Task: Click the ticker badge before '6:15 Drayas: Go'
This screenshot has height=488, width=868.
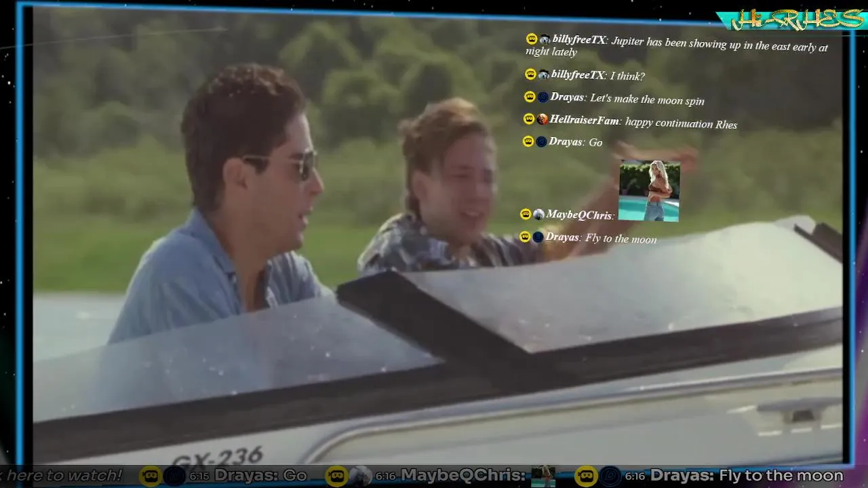Action: 151,476
